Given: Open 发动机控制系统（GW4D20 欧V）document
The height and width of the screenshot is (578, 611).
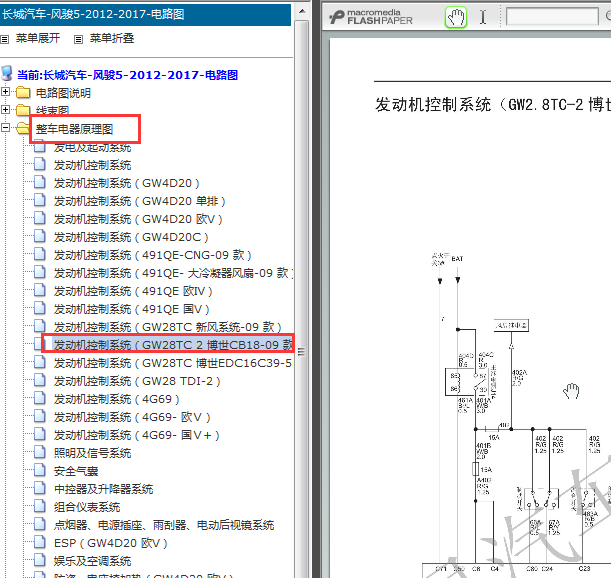Looking at the screenshot, I should click(138, 219).
